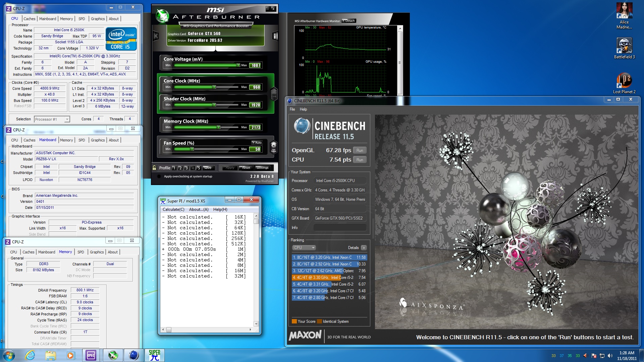The height and width of the screenshot is (362, 644).
Task: Select Afterburner profile 3
Action: (186, 168)
